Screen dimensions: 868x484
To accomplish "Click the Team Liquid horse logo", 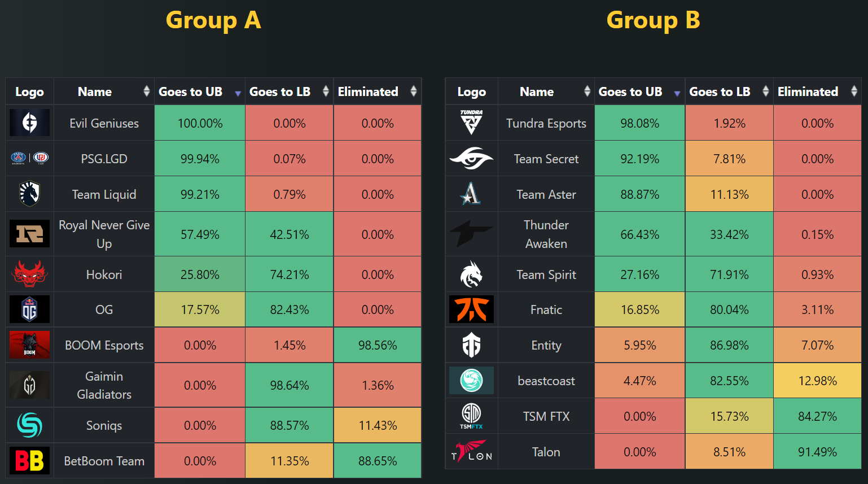I will click(x=29, y=194).
